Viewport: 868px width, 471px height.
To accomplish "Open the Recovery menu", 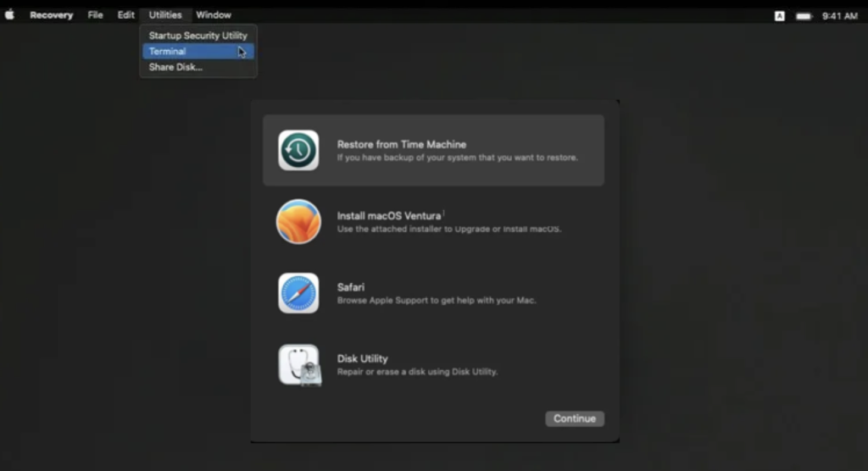I will click(52, 15).
